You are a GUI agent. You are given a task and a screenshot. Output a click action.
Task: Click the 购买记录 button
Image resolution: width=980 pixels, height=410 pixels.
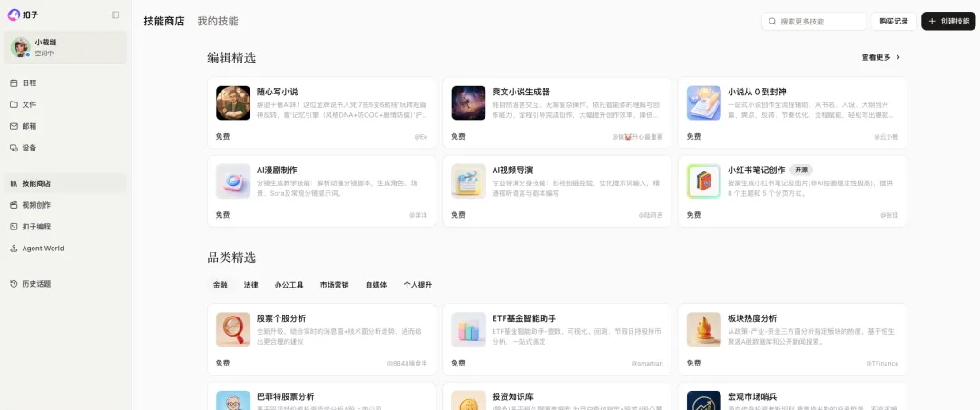(894, 21)
